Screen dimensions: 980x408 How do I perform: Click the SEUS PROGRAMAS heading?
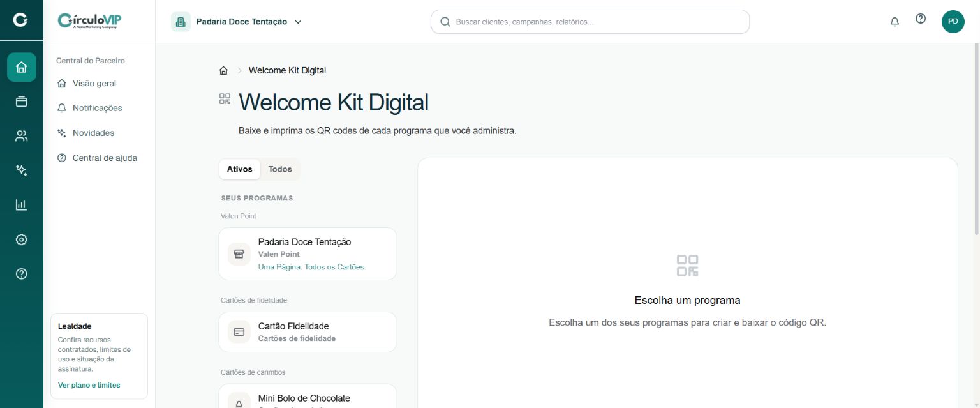pyautogui.click(x=257, y=198)
